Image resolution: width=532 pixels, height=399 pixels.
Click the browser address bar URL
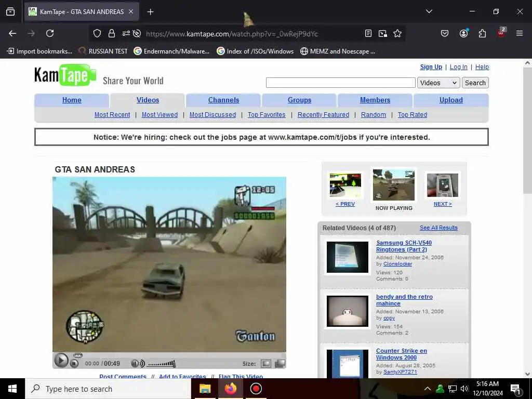click(232, 34)
